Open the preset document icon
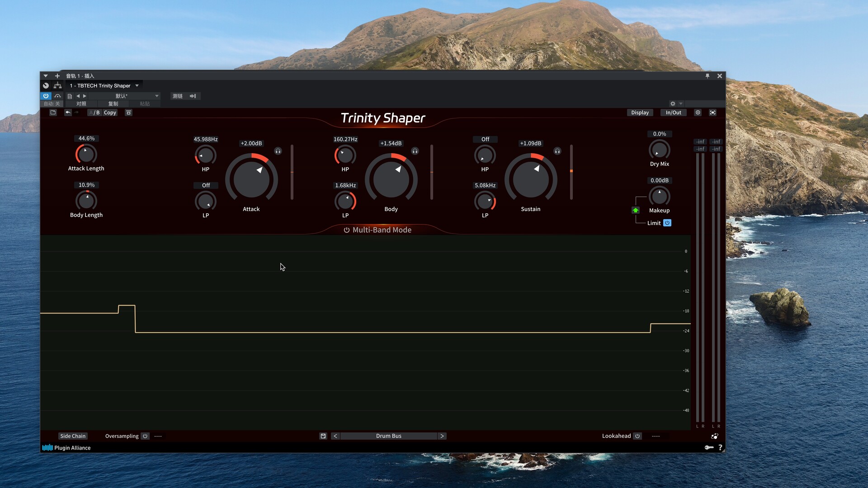868x488 pixels. click(70, 96)
